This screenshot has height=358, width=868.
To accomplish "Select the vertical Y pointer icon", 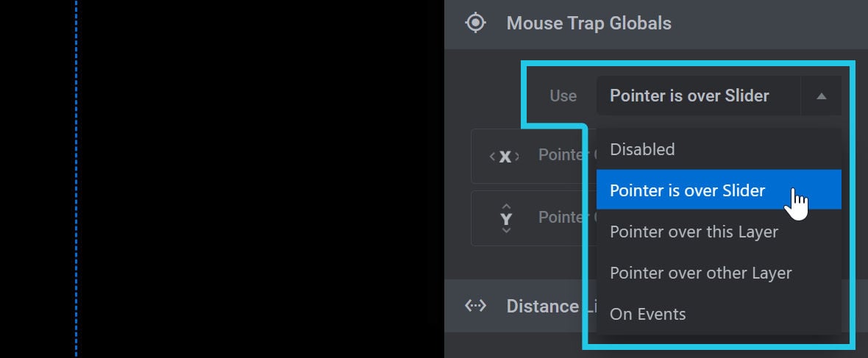I will tap(506, 218).
